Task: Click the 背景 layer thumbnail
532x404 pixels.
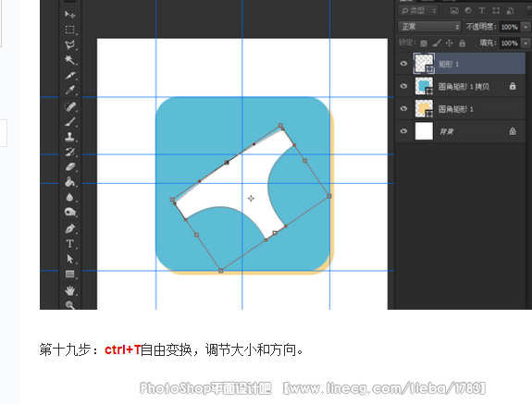Action: click(424, 131)
